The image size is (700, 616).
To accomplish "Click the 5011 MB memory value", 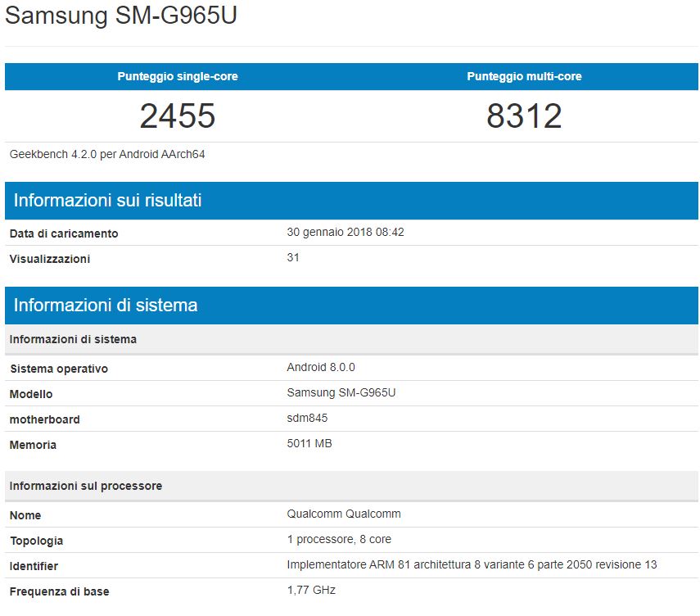I will click(x=309, y=444).
